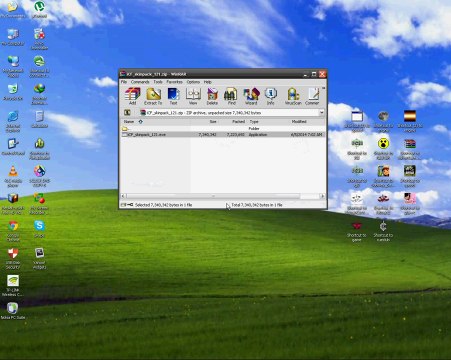This screenshot has width=451, height=360.
Task: Click the Extract To toolbar icon
Action: [x=153, y=96]
